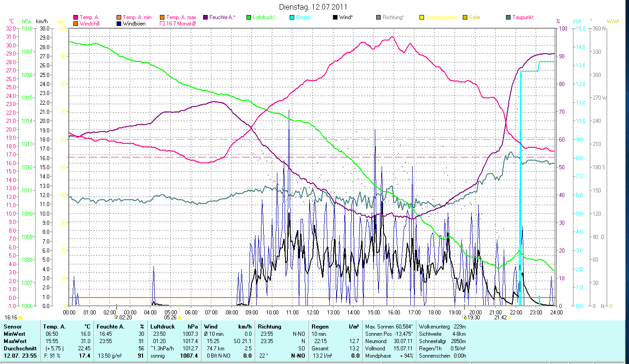This screenshot has width=629, height=364.
Task: Click the sun icon beside 16:16
Action: coord(20,318)
